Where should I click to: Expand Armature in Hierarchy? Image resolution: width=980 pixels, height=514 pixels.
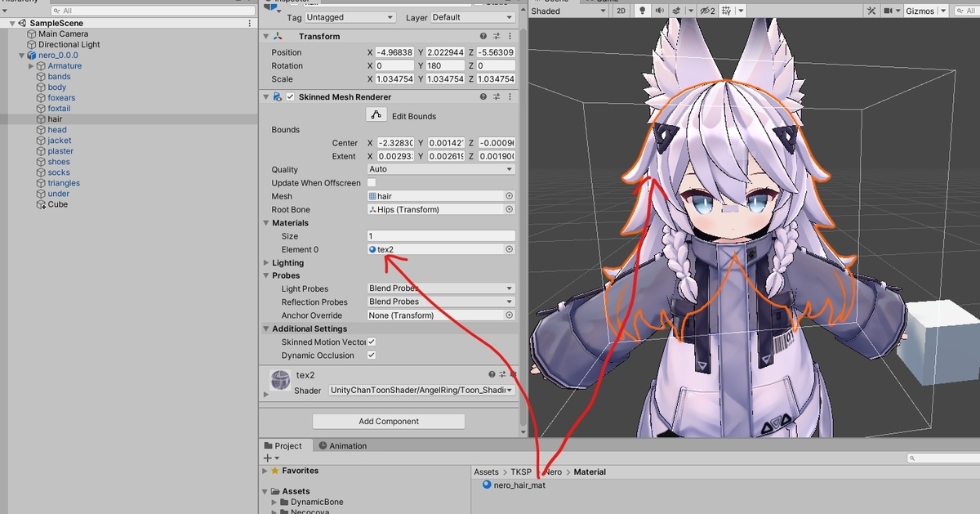tap(31, 66)
